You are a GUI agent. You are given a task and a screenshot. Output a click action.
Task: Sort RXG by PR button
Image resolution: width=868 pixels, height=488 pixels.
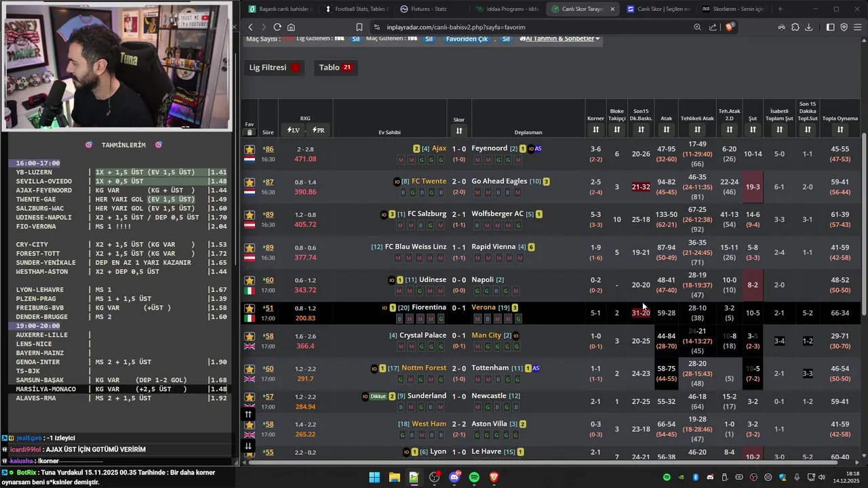click(x=318, y=130)
